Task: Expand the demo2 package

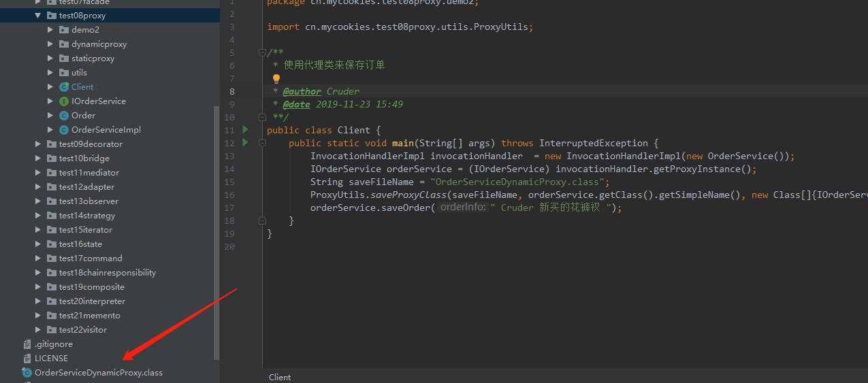Action: coord(50,30)
